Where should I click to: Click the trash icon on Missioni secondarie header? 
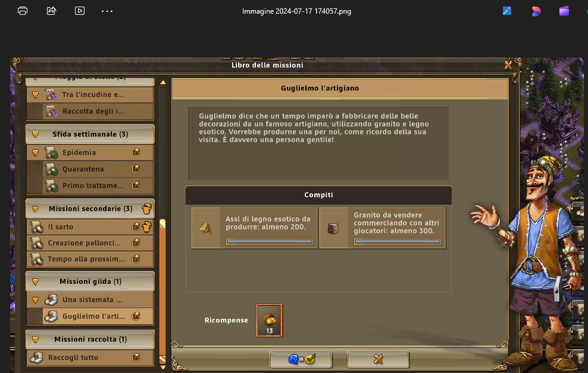point(146,208)
